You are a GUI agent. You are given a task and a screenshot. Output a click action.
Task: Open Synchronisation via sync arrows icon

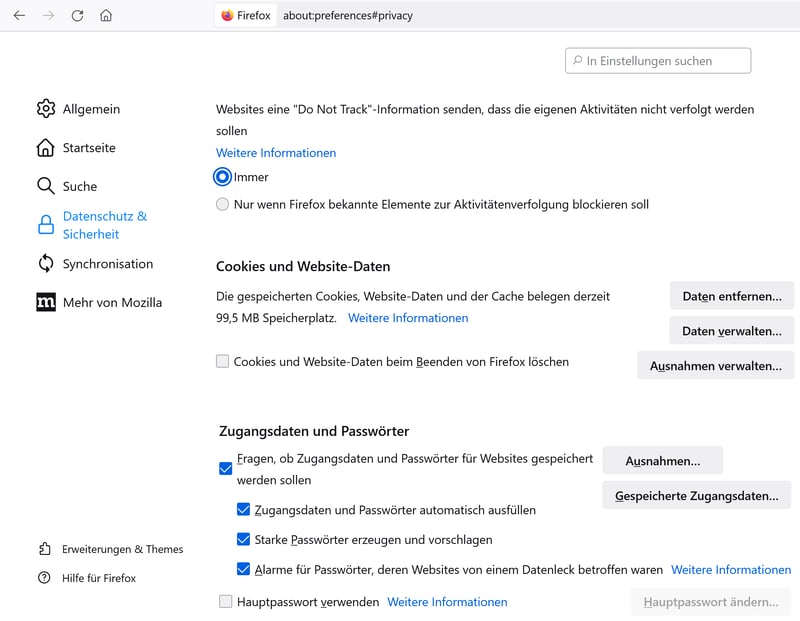point(46,264)
